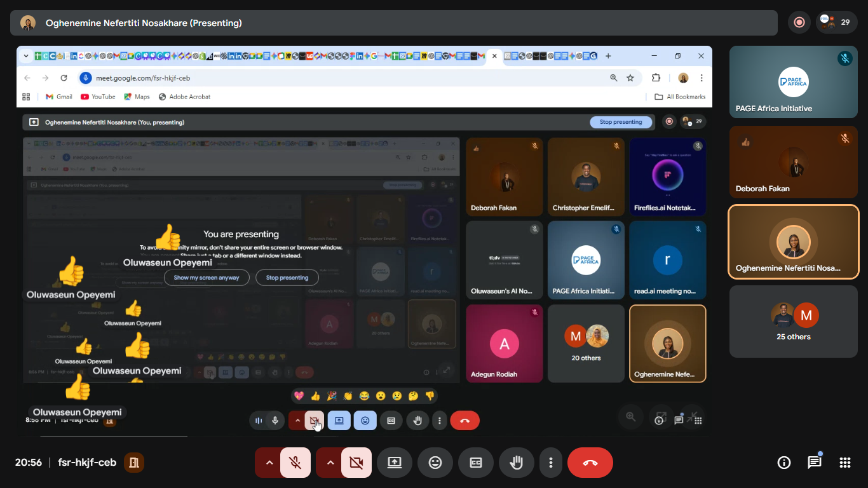Viewport: 868px width, 488px height.
Task: Open the All Bookmarks folder
Action: coord(680,97)
